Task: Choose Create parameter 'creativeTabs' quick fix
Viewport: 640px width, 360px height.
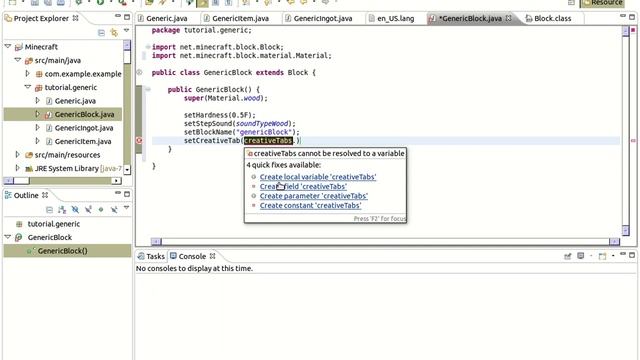Action: pyautogui.click(x=314, y=196)
